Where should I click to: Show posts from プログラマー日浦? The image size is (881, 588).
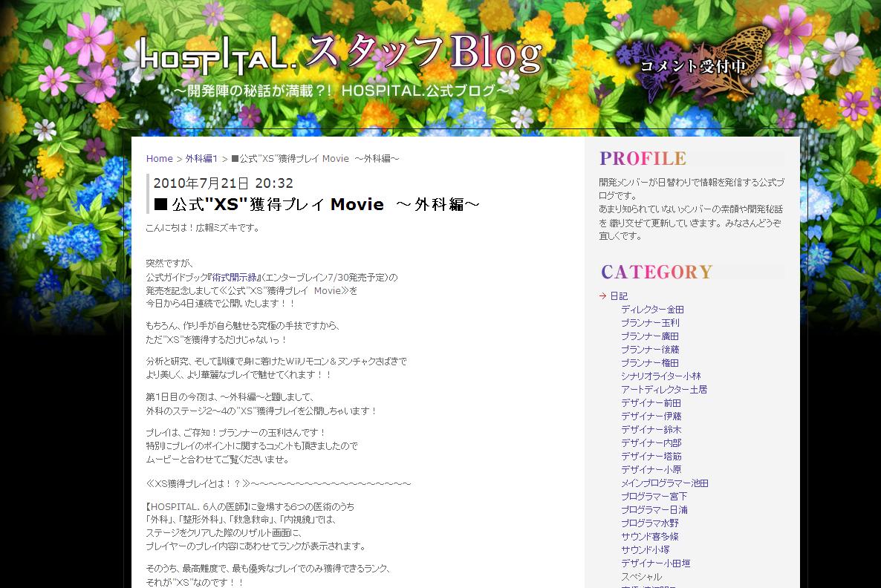pos(654,510)
